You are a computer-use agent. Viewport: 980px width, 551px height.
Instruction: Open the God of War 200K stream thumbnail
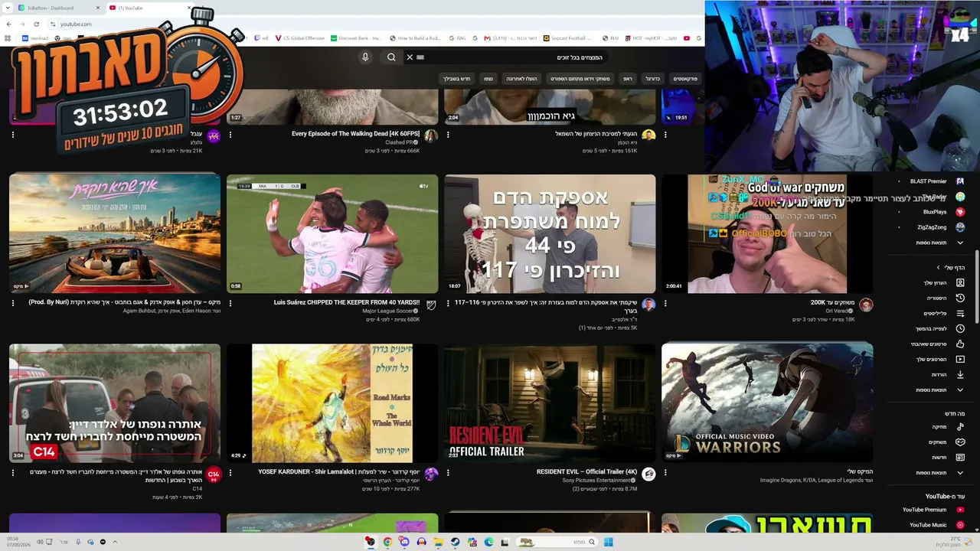(767, 233)
